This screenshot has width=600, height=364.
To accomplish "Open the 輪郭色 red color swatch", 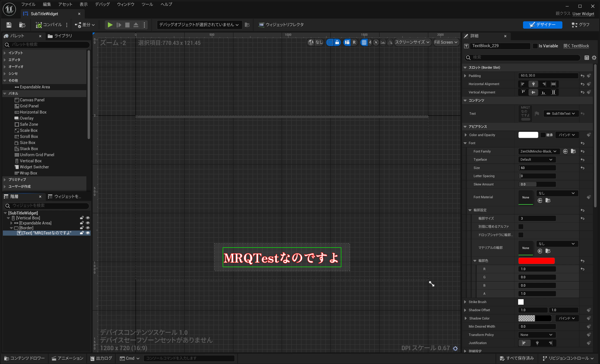I will 536,261.
